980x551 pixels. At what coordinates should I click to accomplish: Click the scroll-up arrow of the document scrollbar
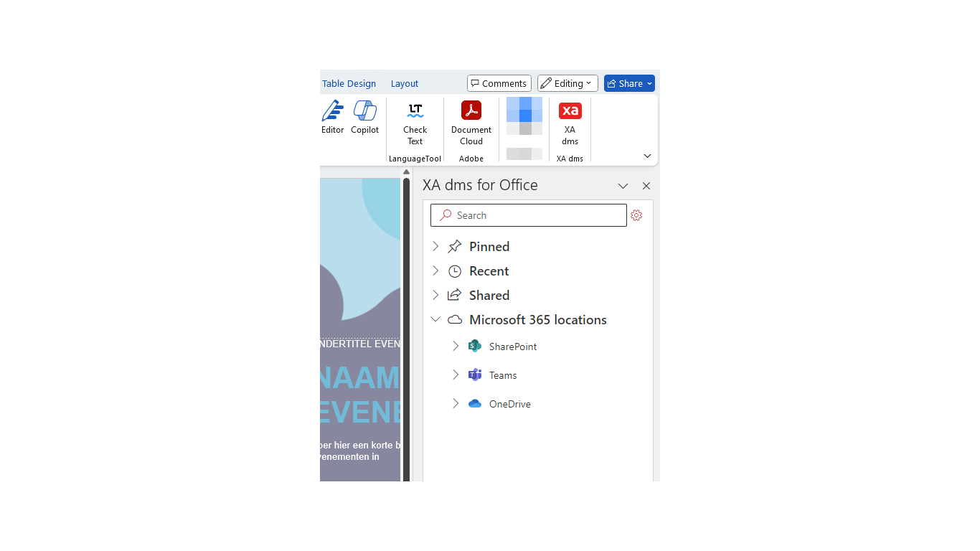click(x=406, y=172)
